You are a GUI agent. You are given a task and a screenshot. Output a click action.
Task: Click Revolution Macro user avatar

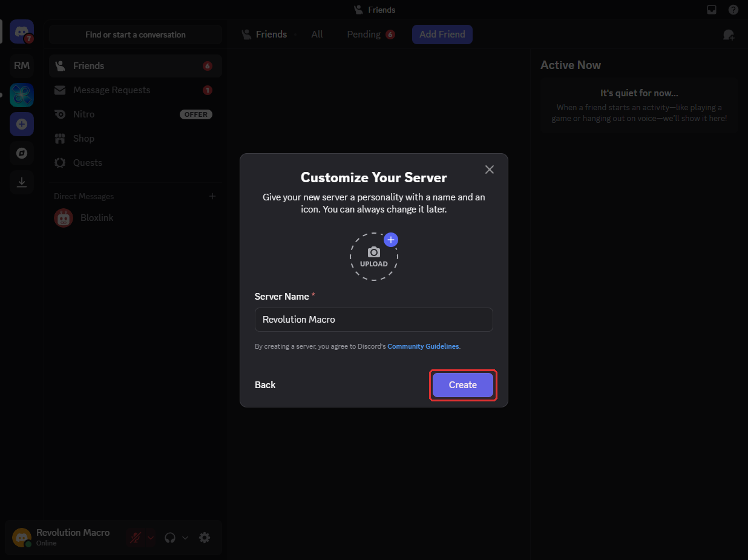click(22, 538)
